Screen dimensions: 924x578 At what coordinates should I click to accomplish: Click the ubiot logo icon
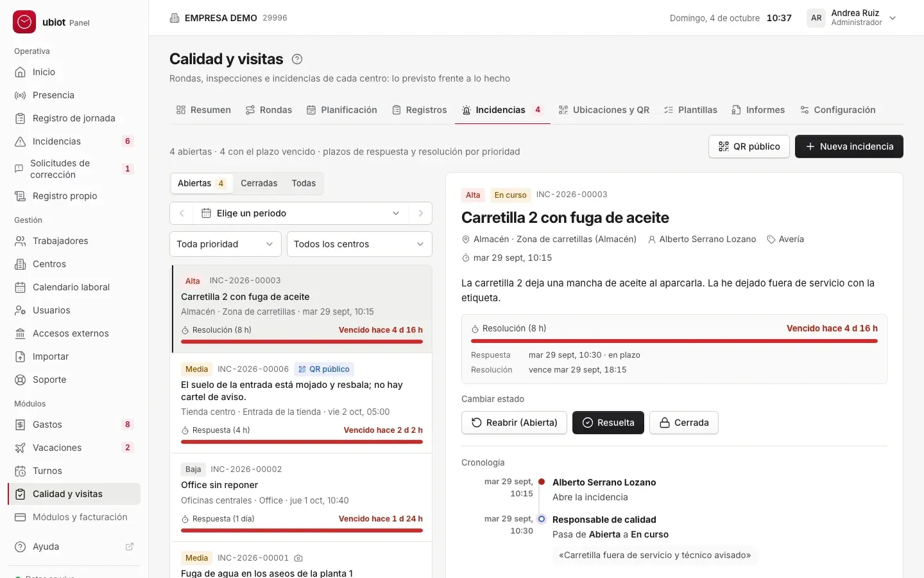coord(24,22)
